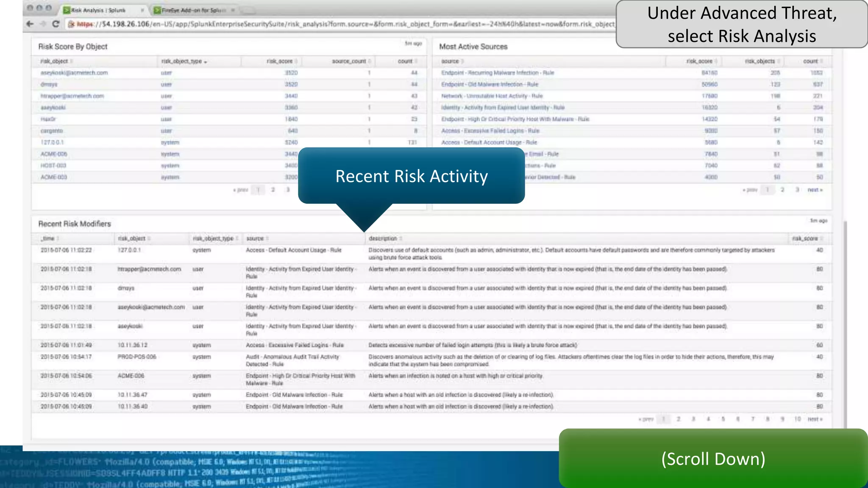Click the browser back arrow

click(x=30, y=24)
